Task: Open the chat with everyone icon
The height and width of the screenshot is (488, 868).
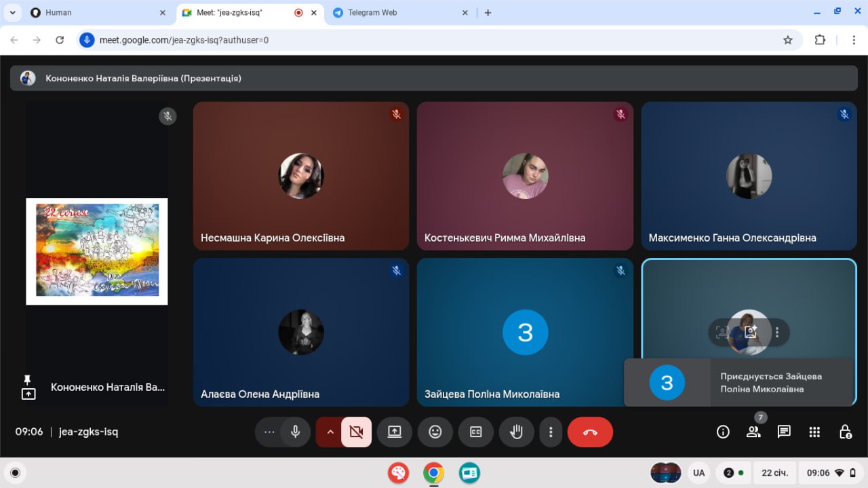Action: (x=784, y=432)
